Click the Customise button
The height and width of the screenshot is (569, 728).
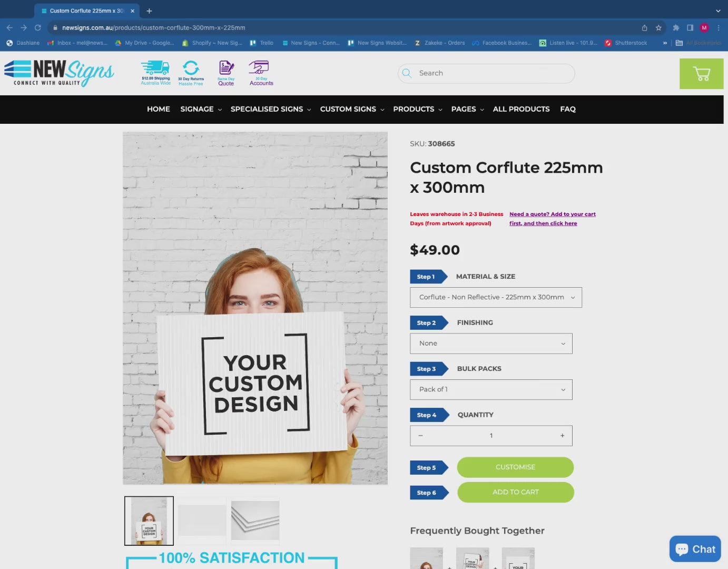point(515,467)
